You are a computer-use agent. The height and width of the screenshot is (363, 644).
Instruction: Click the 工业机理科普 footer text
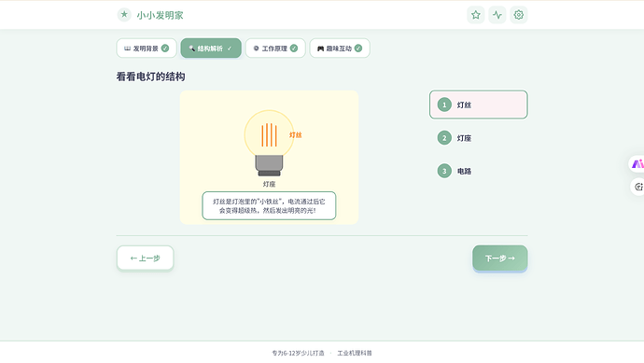tap(355, 353)
